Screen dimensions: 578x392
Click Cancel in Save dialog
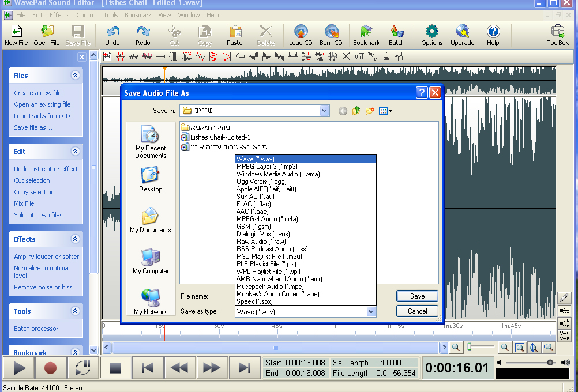417,311
